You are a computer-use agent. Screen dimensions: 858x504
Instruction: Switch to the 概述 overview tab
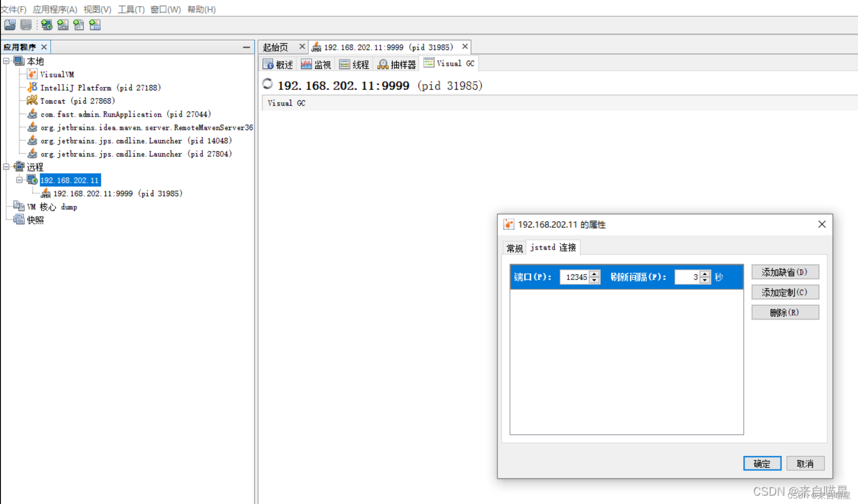(x=278, y=65)
